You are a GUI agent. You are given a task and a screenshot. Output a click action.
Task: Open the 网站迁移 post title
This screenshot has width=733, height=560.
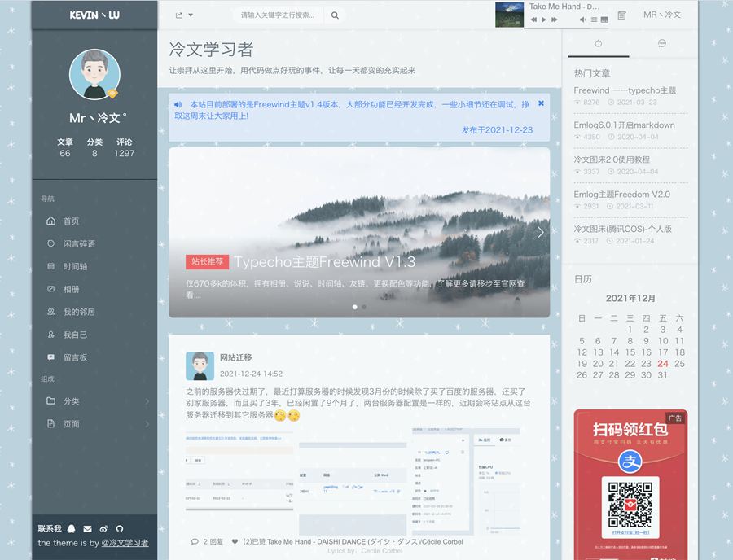tap(235, 357)
